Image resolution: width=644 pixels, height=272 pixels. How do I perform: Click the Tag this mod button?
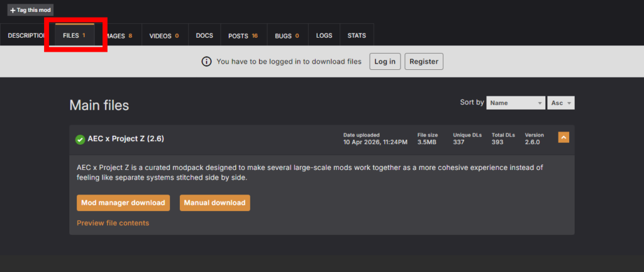(30, 10)
